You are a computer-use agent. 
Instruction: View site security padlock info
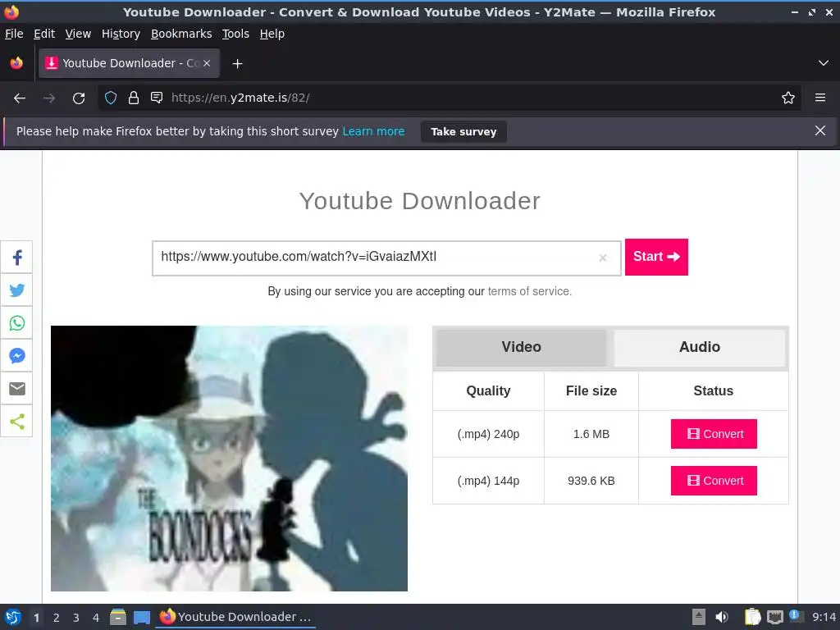pos(134,98)
